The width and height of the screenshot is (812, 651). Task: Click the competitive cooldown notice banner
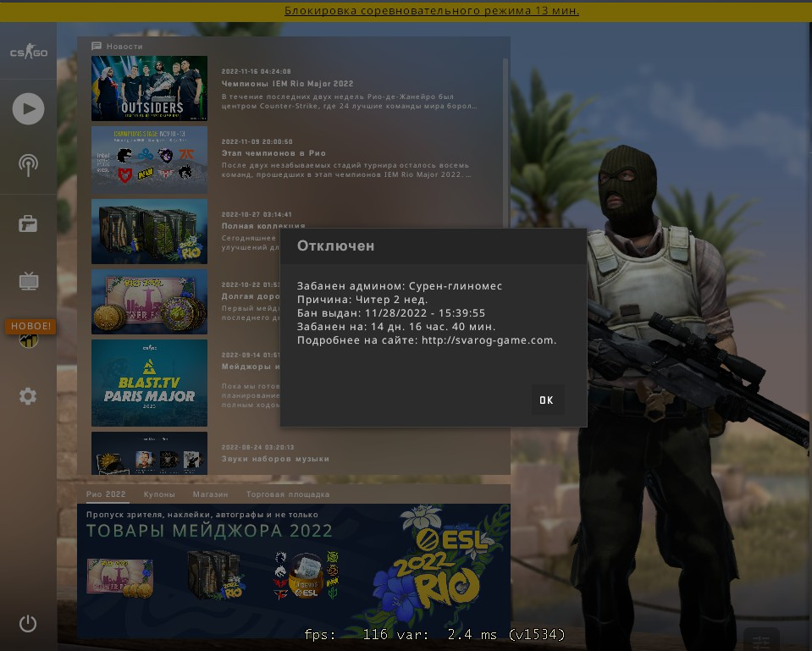click(431, 11)
